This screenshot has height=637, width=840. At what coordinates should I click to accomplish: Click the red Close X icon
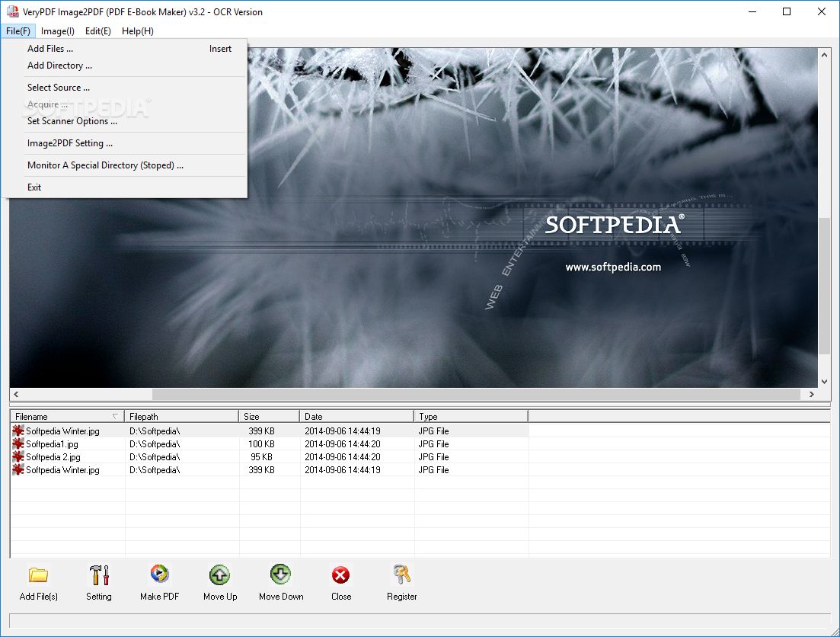(340, 575)
